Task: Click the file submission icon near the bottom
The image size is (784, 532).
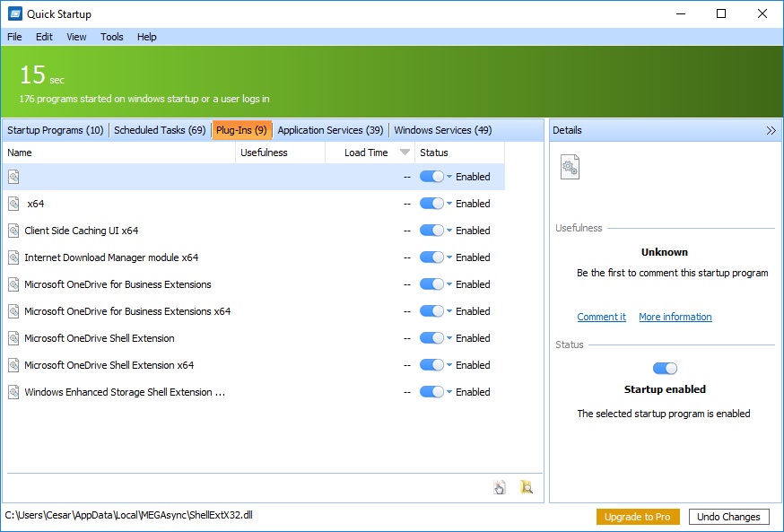Action: click(x=500, y=486)
